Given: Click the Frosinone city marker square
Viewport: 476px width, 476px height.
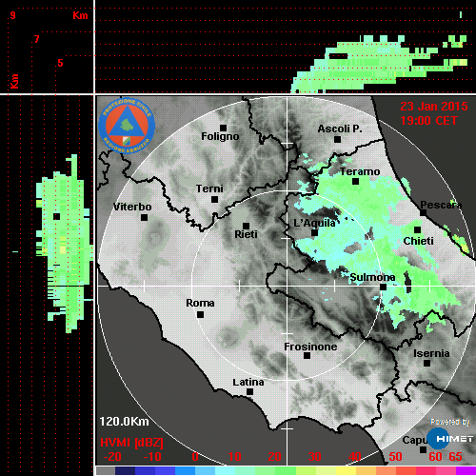Looking at the screenshot, I should [x=307, y=356].
